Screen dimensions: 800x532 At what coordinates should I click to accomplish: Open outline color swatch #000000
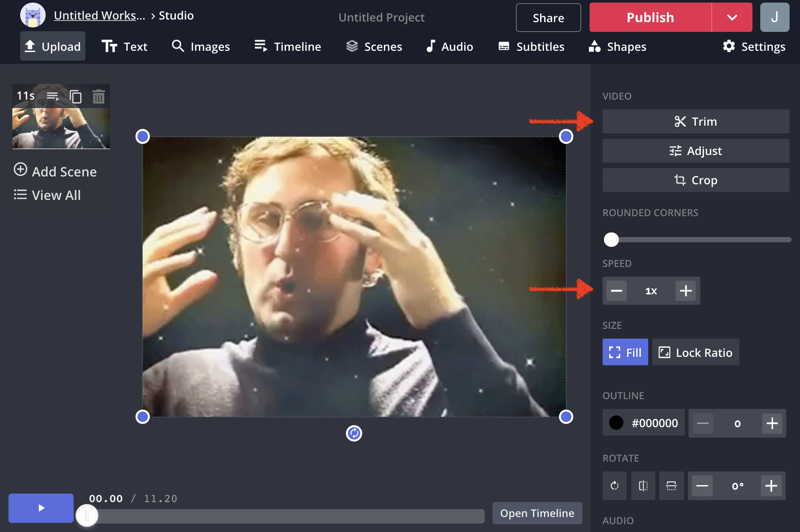click(x=616, y=423)
